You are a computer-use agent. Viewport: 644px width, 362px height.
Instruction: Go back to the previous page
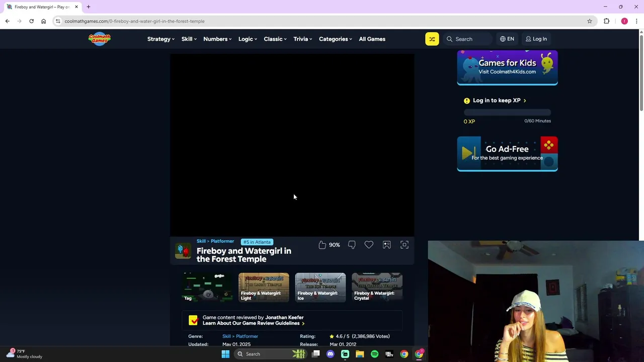tap(7, 21)
